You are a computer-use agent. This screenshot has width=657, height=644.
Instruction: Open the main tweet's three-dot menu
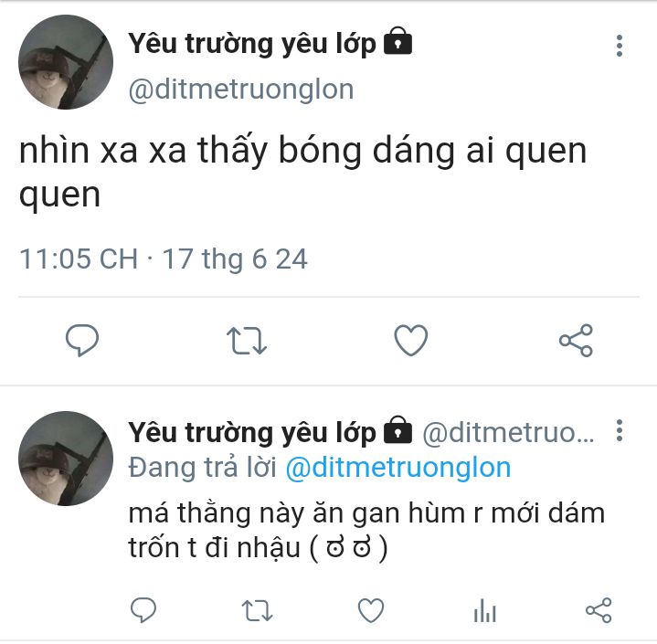pos(620,46)
